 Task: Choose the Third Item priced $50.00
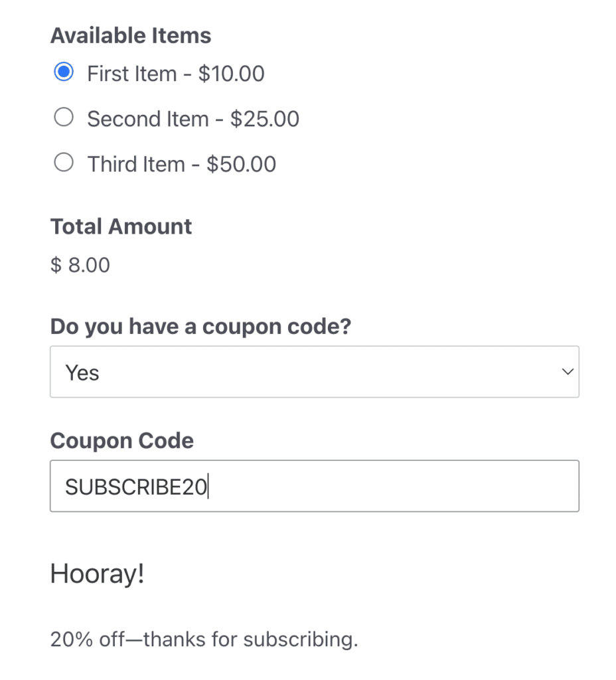(63, 162)
